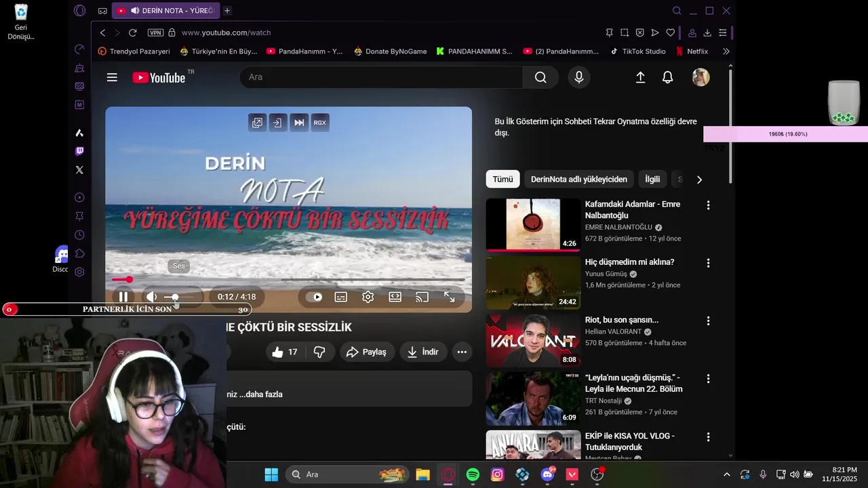Image resolution: width=868 pixels, height=488 pixels.
Task: Mute the video with the speaker icon
Action: pyautogui.click(x=152, y=297)
